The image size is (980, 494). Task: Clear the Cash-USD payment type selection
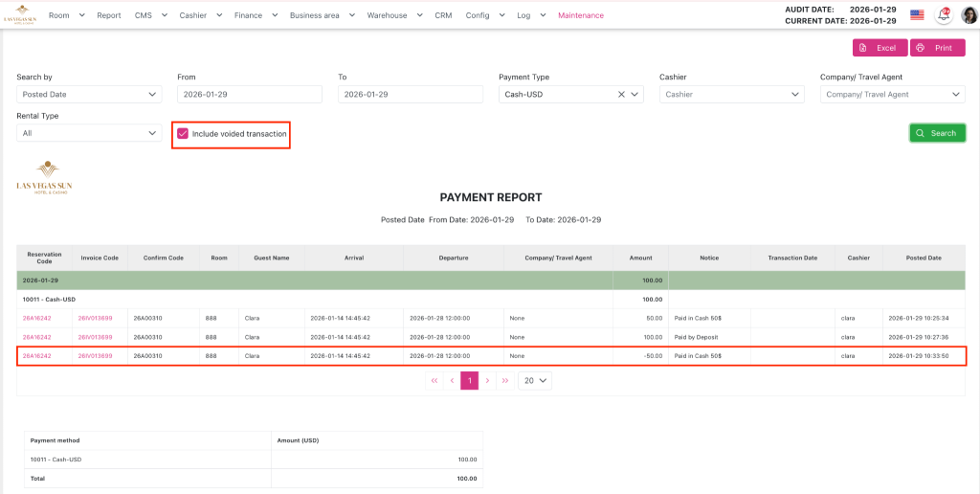click(x=621, y=95)
